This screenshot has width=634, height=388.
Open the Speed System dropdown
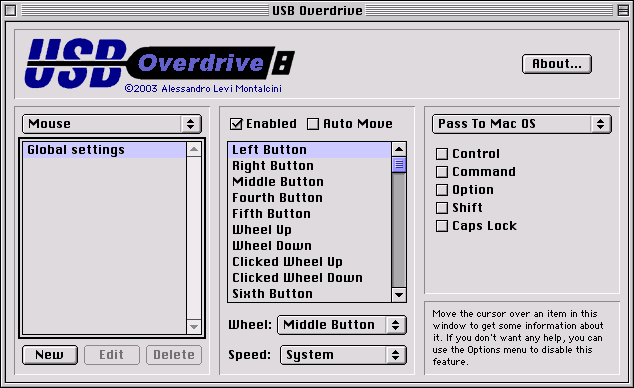point(343,355)
